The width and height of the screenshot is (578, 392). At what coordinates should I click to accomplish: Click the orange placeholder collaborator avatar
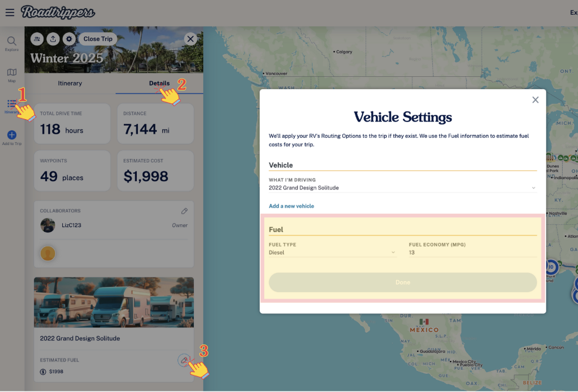pyautogui.click(x=48, y=254)
